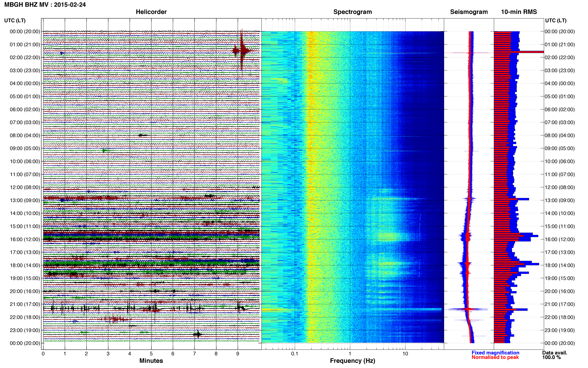Click the '1' frequency tick label

point(350,354)
